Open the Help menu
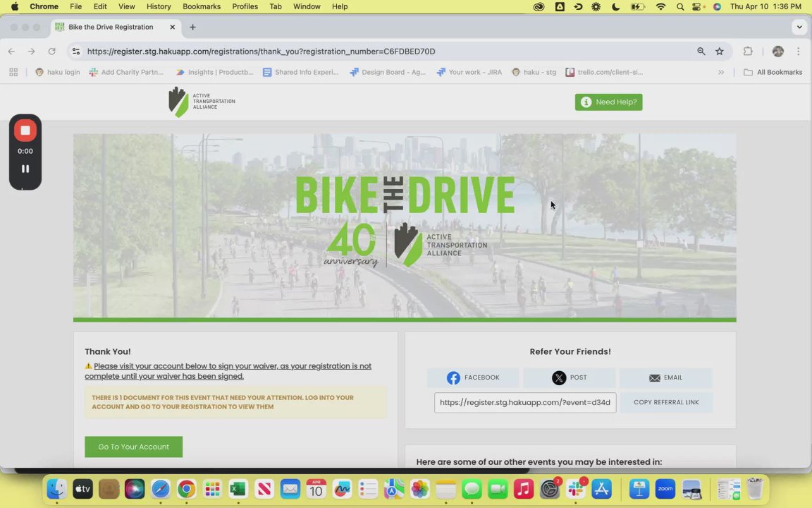 point(340,7)
